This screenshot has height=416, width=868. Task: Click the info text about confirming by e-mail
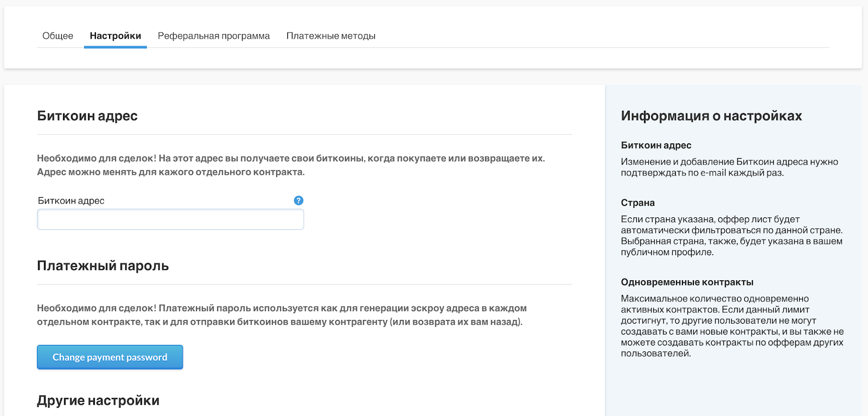point(729,167)
